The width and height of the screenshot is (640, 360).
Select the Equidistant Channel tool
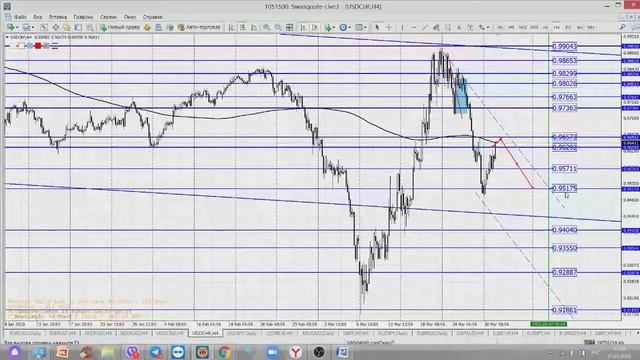click(436, 27)
